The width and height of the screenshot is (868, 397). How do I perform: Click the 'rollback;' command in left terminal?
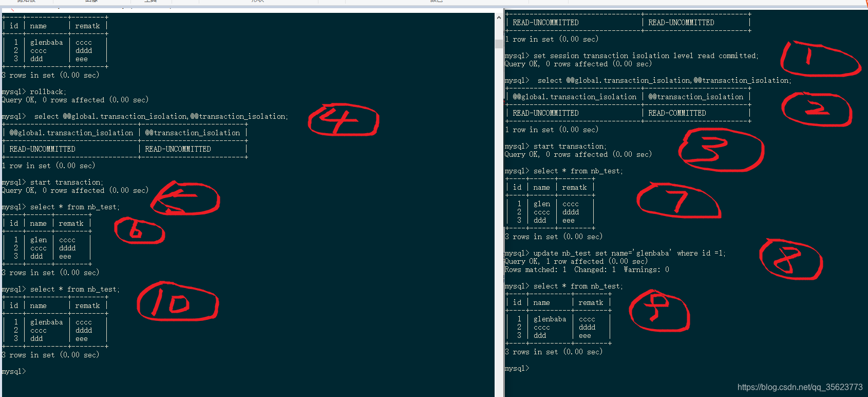(x=48, y=92)
